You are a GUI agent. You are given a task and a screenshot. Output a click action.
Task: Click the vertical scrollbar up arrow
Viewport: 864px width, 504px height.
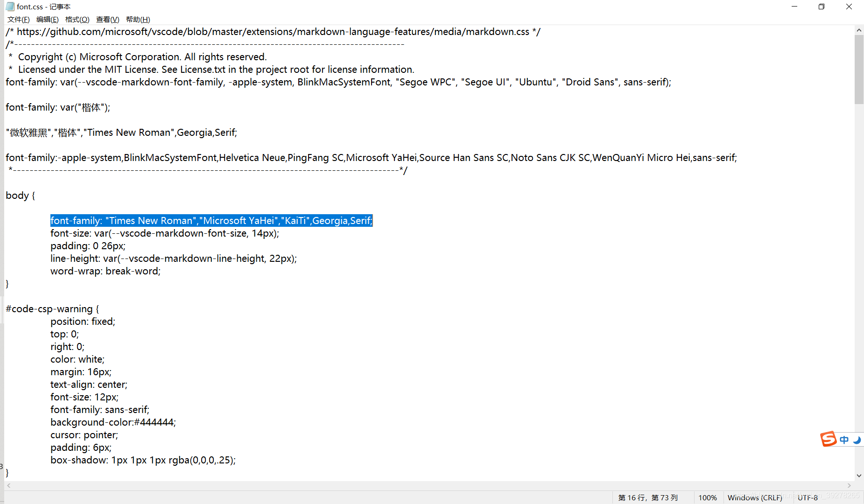(x=859, y=30)
